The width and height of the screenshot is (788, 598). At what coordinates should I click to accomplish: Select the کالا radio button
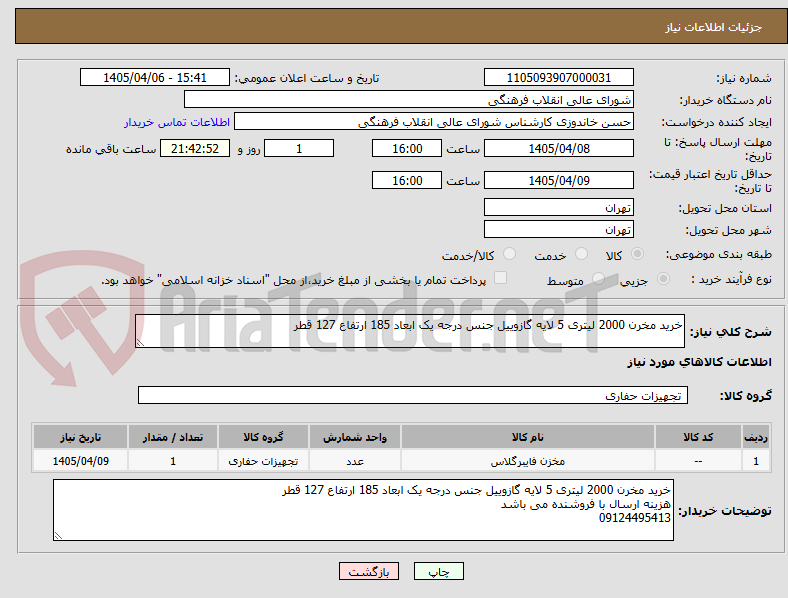[637, 254]
